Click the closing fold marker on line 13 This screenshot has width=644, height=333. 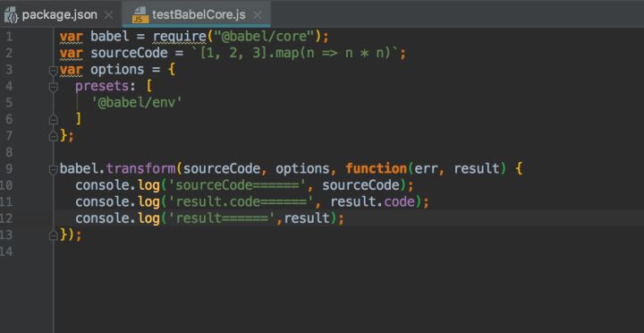53,235
